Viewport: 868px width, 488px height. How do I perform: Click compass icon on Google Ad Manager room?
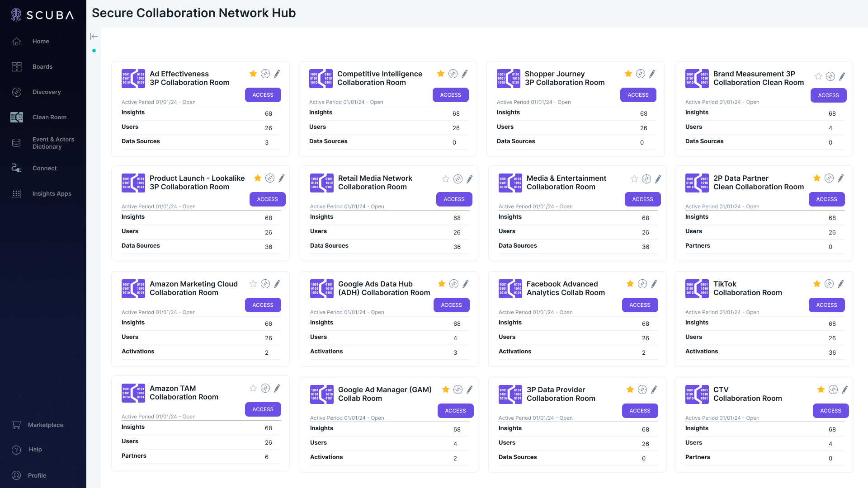pyautogui.click(x=458, y=389)
